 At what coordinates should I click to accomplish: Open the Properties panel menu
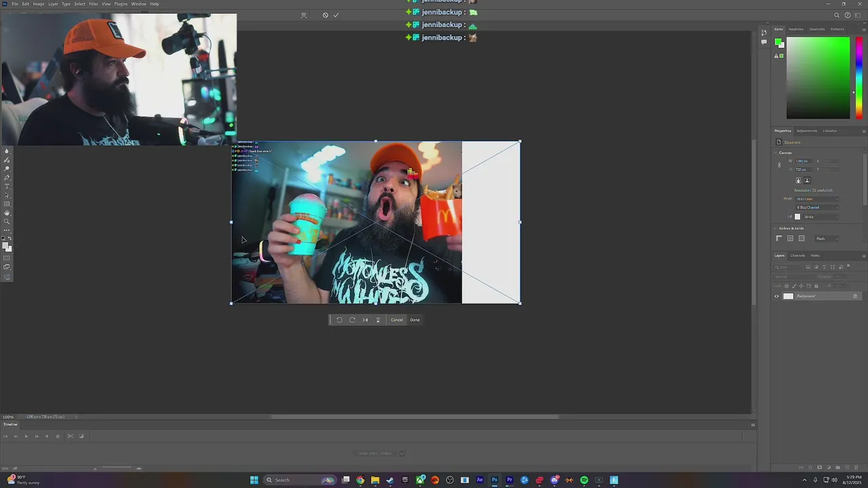tap(864, 131)
